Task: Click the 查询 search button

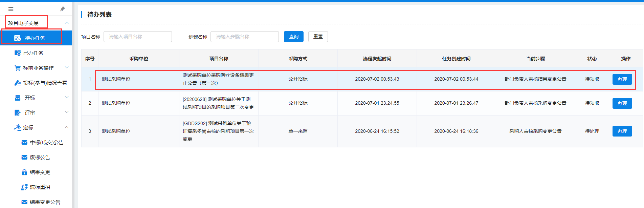Action: (x=293, y=37)
